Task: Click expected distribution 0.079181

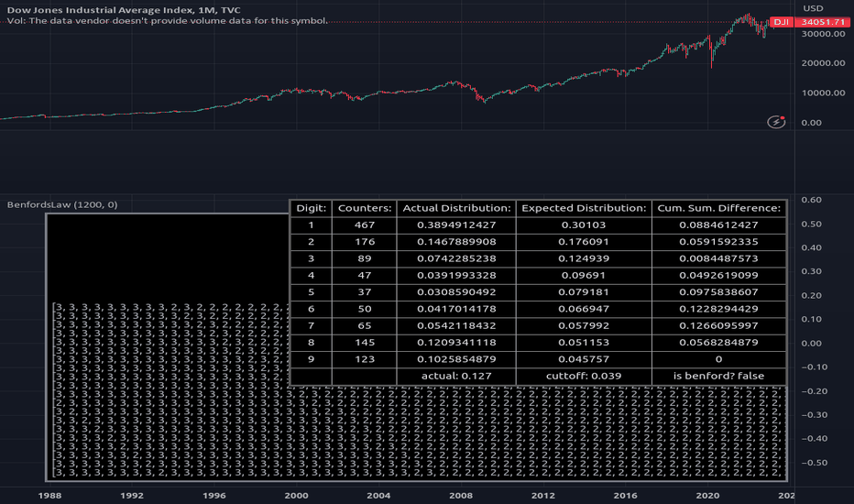Action: coord(584,292)
